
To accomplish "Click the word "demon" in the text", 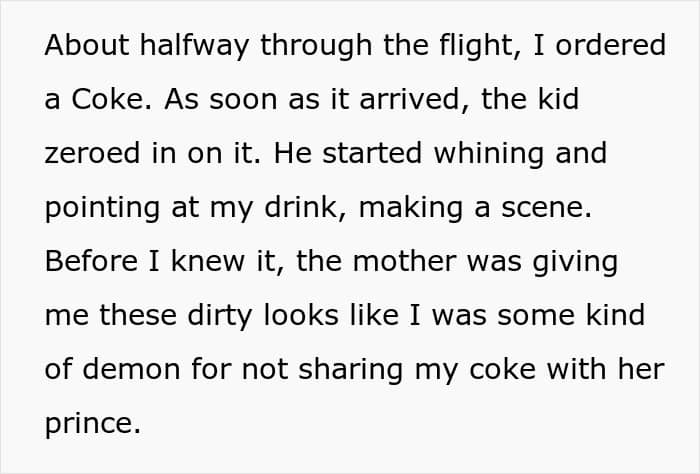I will [131, 370].
